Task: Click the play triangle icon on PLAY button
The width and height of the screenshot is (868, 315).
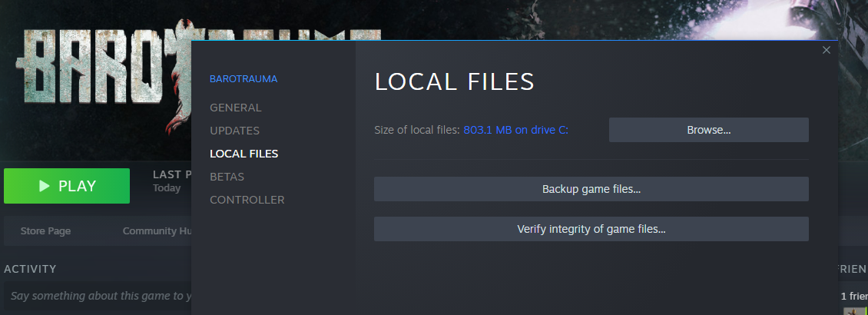Action: pyautogui.click(x=45, y=186)
